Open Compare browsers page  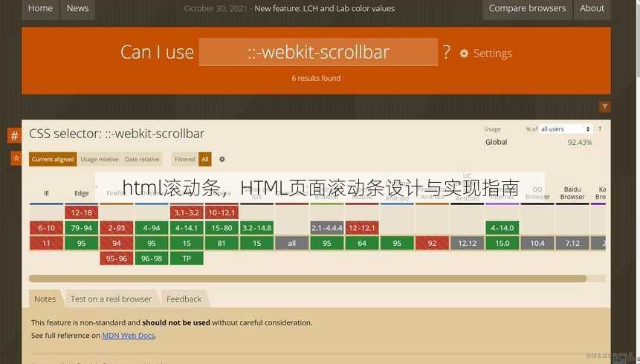[x=527, y=8]
